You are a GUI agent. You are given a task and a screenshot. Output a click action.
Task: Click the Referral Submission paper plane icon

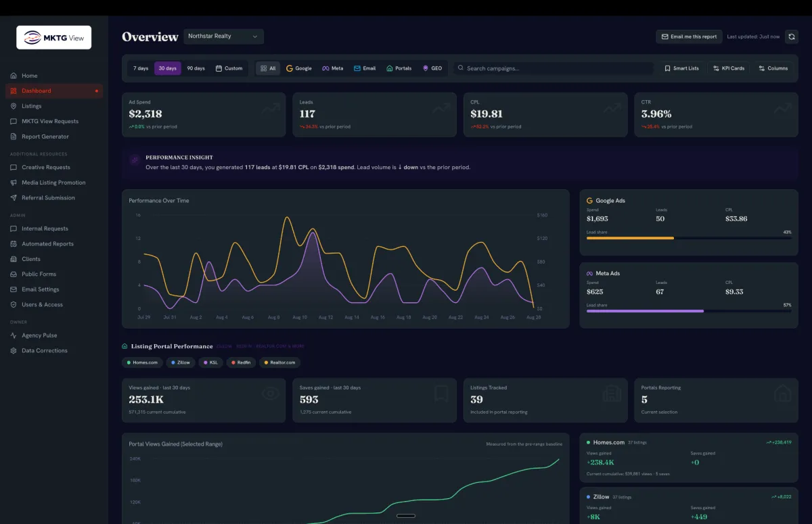(x=14, y=198)
